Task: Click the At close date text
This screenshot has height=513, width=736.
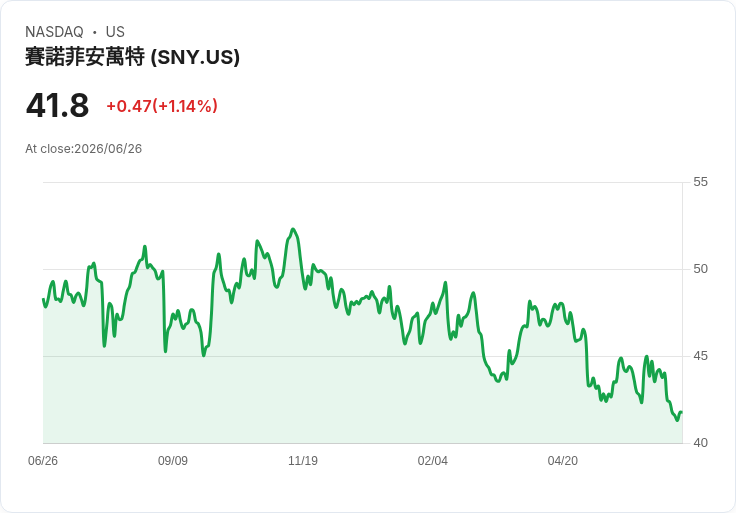Action: point(84,149)
